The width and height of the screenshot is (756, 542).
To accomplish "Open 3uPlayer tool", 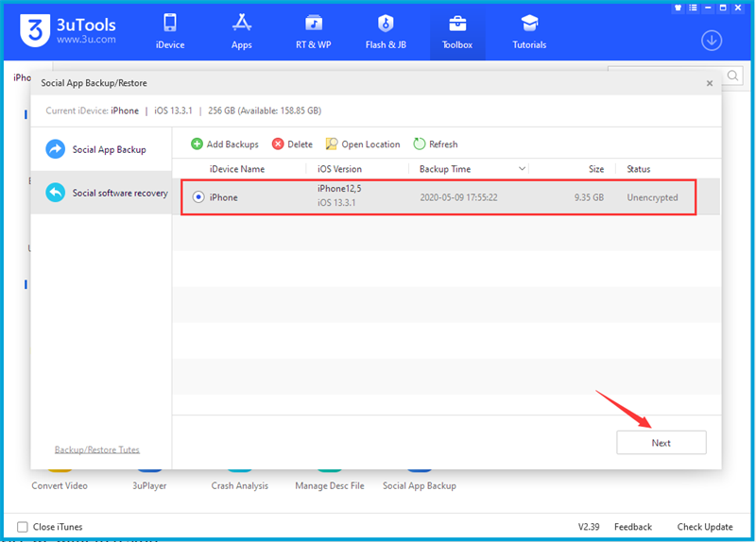I will click(149, 485).
